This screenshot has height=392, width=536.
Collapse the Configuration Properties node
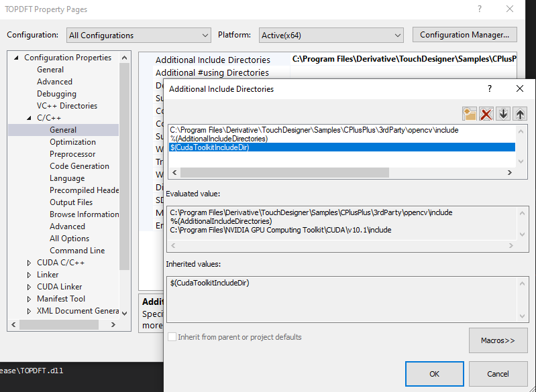tap(16, 58)
